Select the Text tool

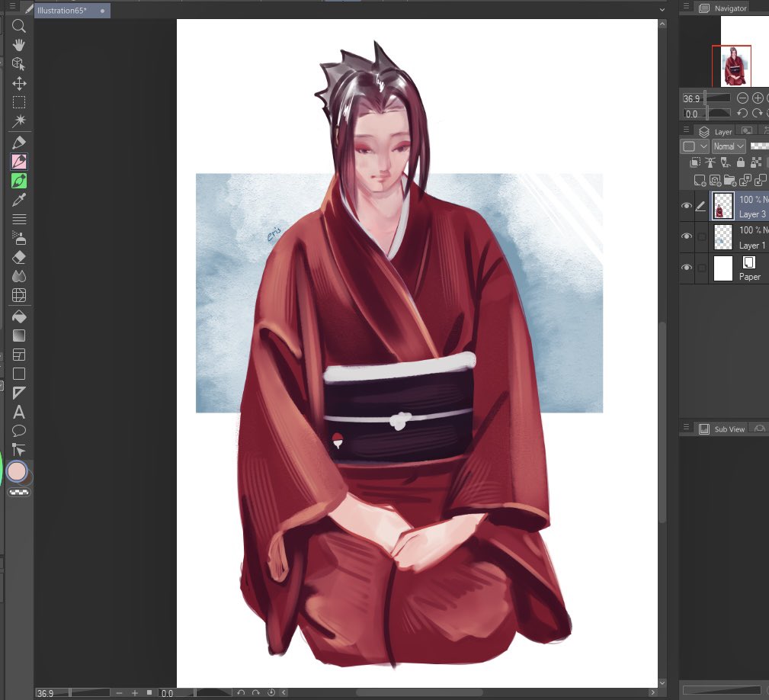tap(18, 412)
